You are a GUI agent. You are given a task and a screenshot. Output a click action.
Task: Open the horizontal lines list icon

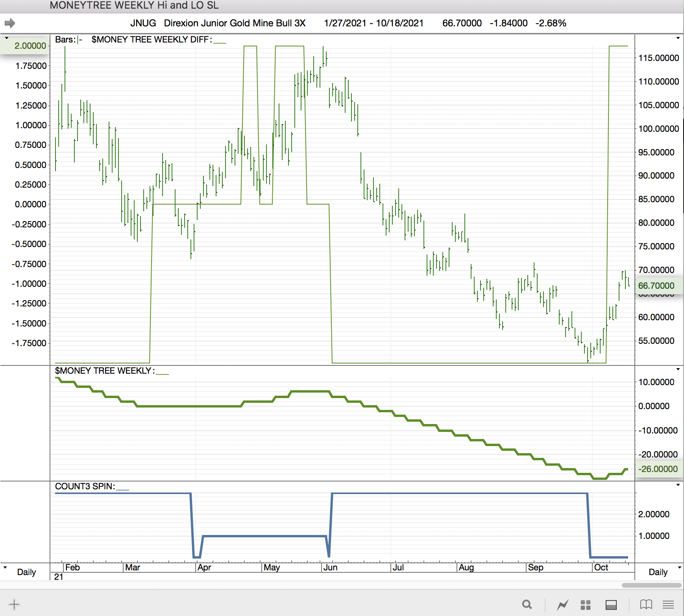pyautogui.click(x=668, y=604)
